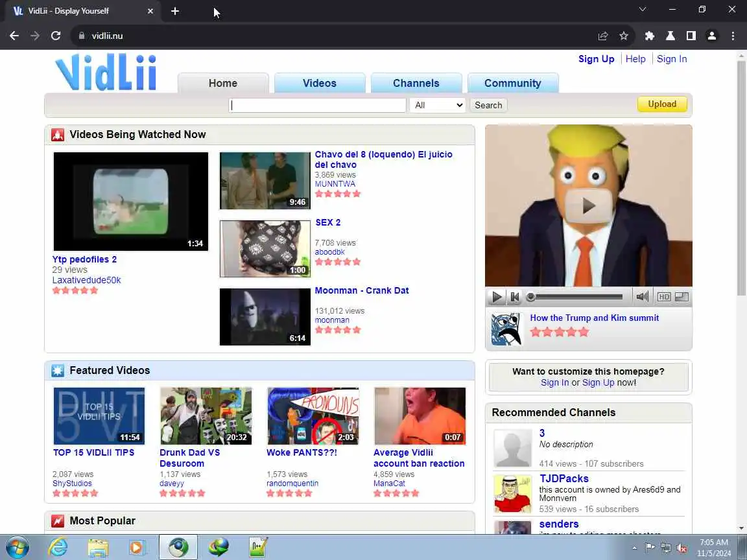Open fullscreen mode in the player
Image resolution: width=747 pixels, height=560 pixels.
(682, 297)
